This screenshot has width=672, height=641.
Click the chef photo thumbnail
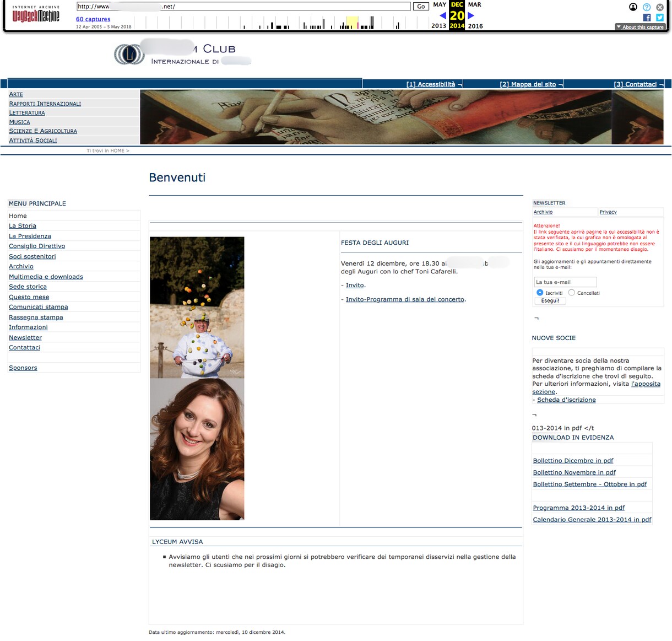pyautogui.click(x=197, y=308)
